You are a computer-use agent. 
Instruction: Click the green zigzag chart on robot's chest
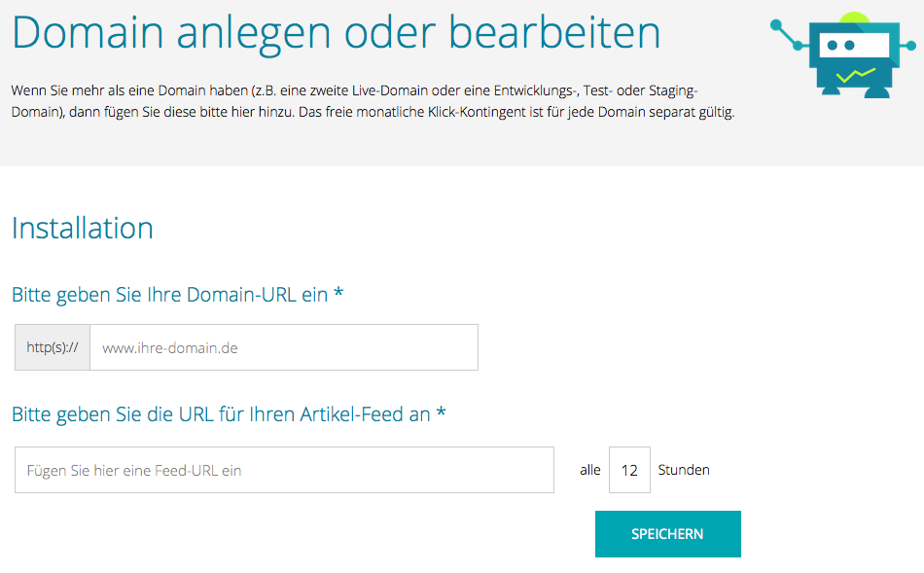[856, 76]
